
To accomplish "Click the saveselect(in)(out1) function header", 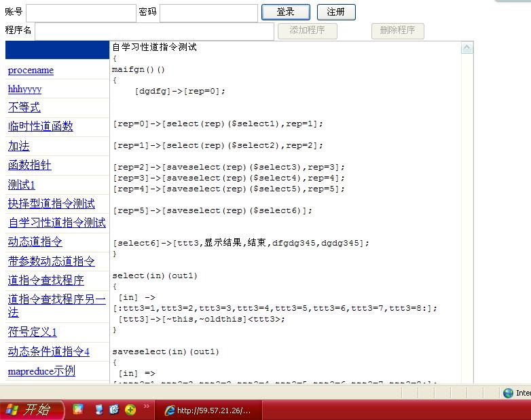I will (x=166, y=351).
